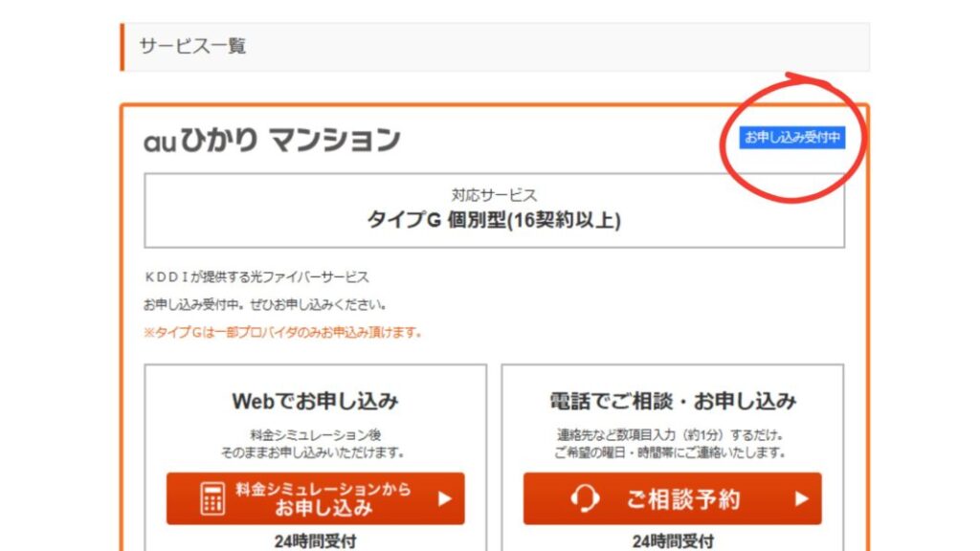Click the orange ※タイプGは一部プロバイダのみ note
This screenshot has width=980, height=551.
282,332
